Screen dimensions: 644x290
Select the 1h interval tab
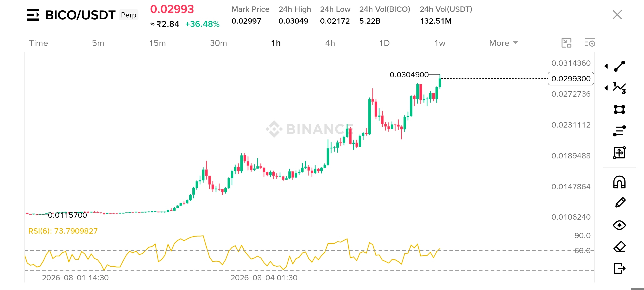(x=276, y=43)
